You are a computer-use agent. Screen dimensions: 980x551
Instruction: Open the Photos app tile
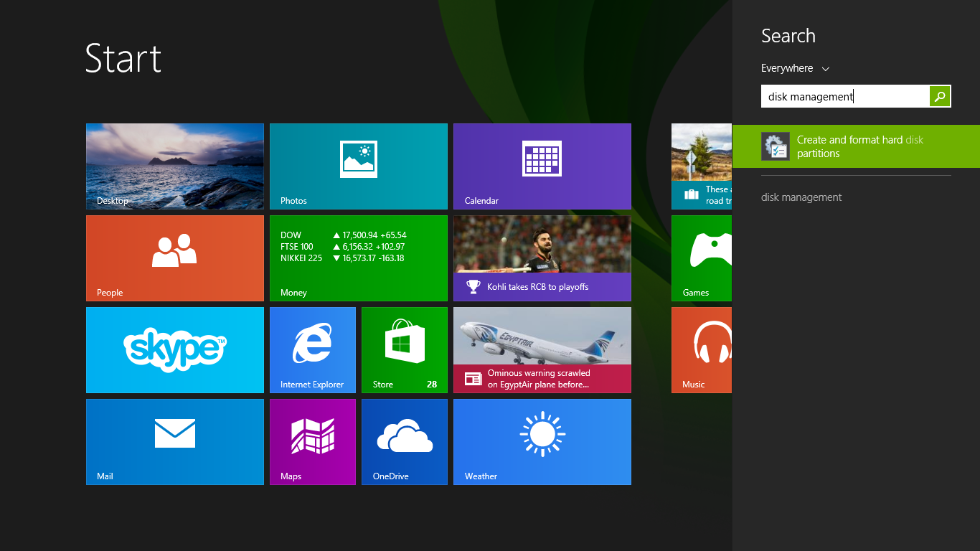[x=359, y=166]
